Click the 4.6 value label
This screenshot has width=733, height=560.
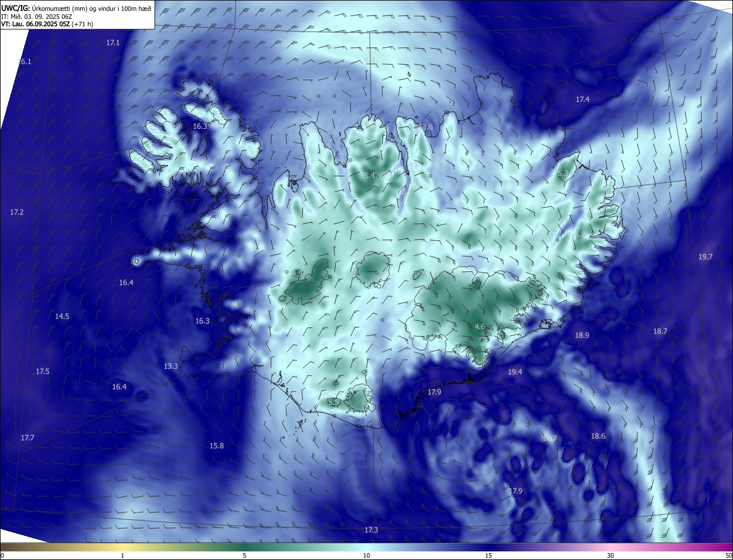[x=480, y=327]
